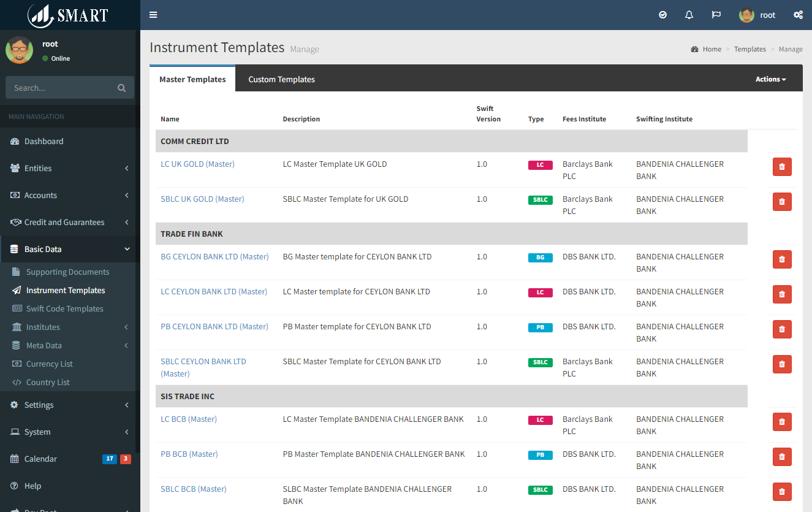Click the hamburger sidebar toggle icon
The height and width of the screenshot is (512, 812).
(x=153, y=15)
